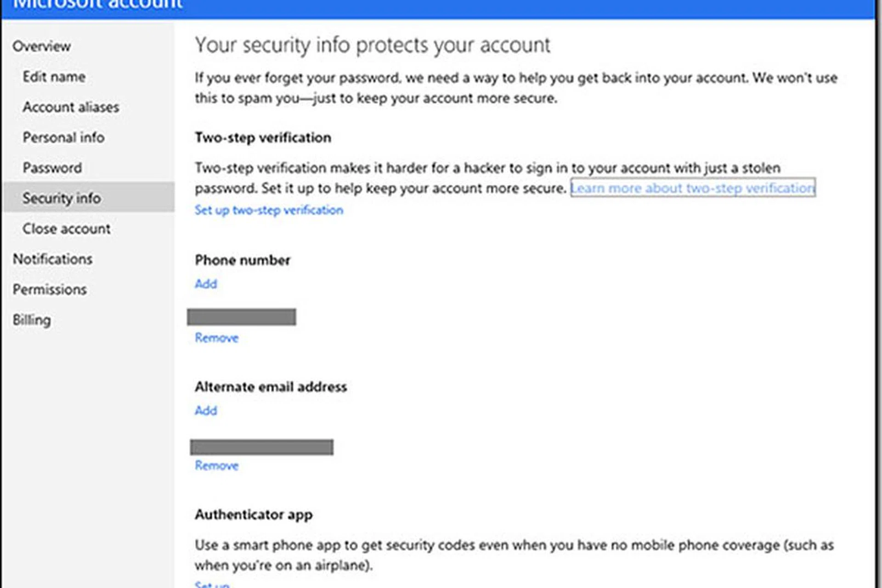The image size is (882, 588).
Task: Remove the existing phone number
Action: pos(215,338)
